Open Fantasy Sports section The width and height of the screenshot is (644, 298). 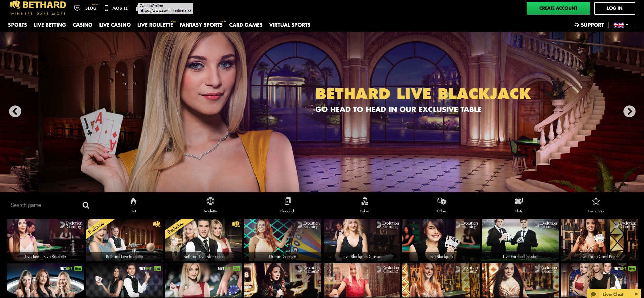[x=201, y=25]
